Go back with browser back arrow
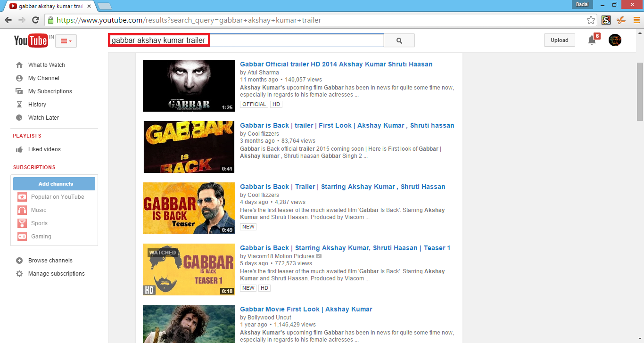 pyautogui.click(x=8, y=20)
